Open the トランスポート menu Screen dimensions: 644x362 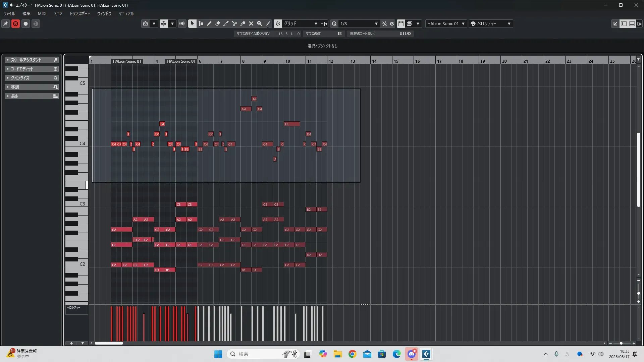(79, 14)
